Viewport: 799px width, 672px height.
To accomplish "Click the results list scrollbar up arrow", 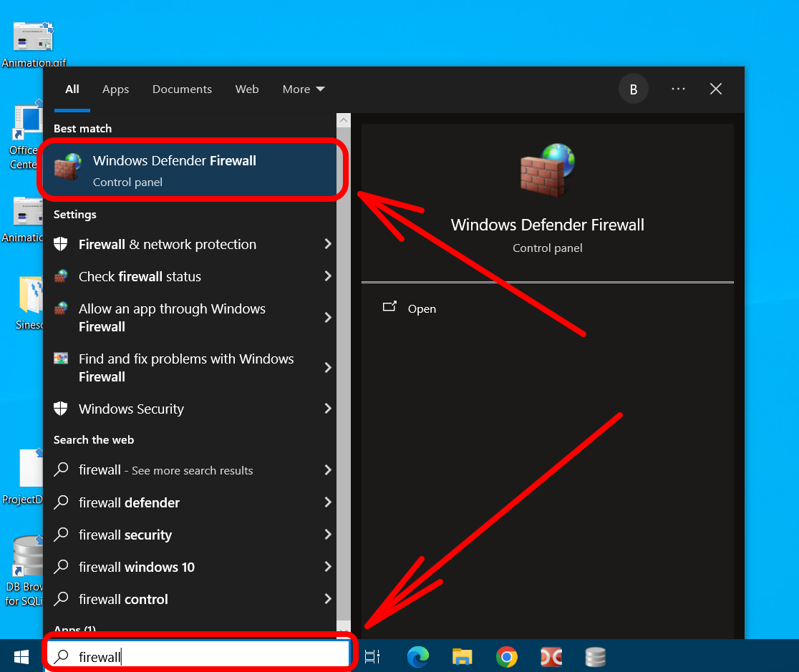I will point(344,120).
